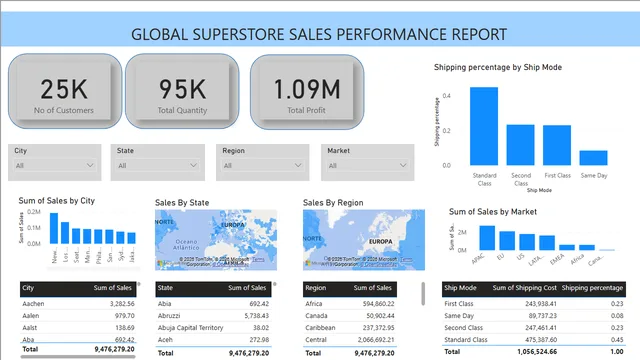Select the Africa row in region table
Image resolution: width=640 pixels, height=360 pixels.
pyautogui.click(x=350, y=304)
